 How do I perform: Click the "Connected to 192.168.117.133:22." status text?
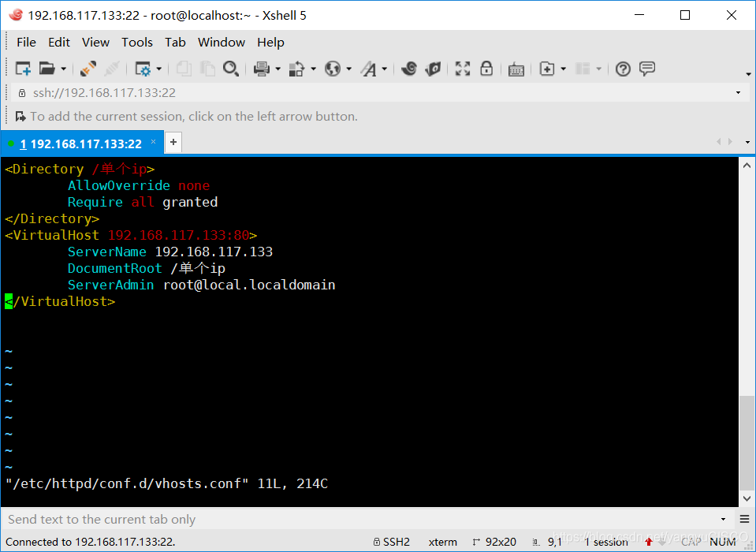point(91,542)
